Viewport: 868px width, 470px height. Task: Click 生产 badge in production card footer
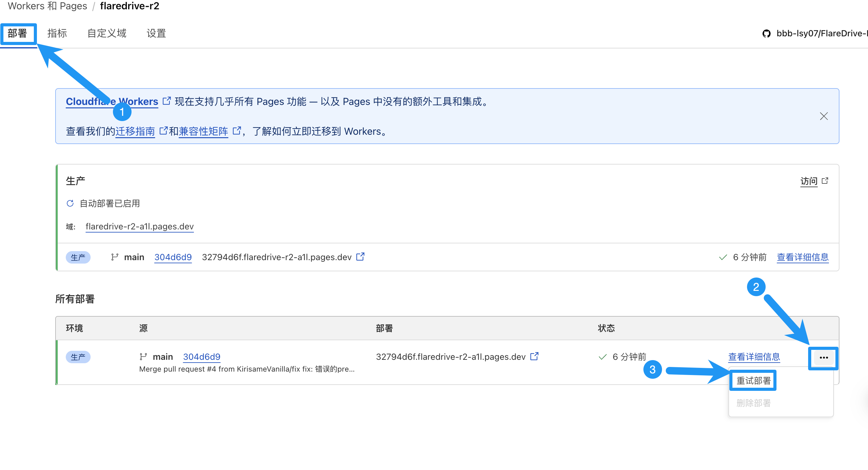click(78, 257)
